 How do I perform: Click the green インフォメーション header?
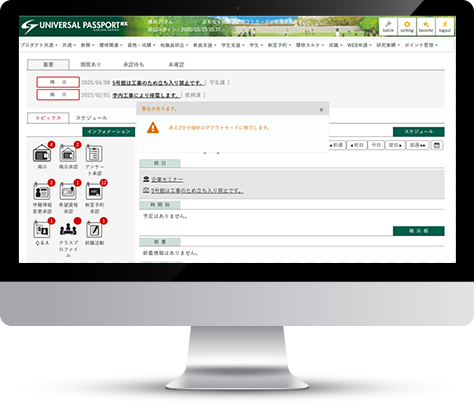click(x=109, y=132)
